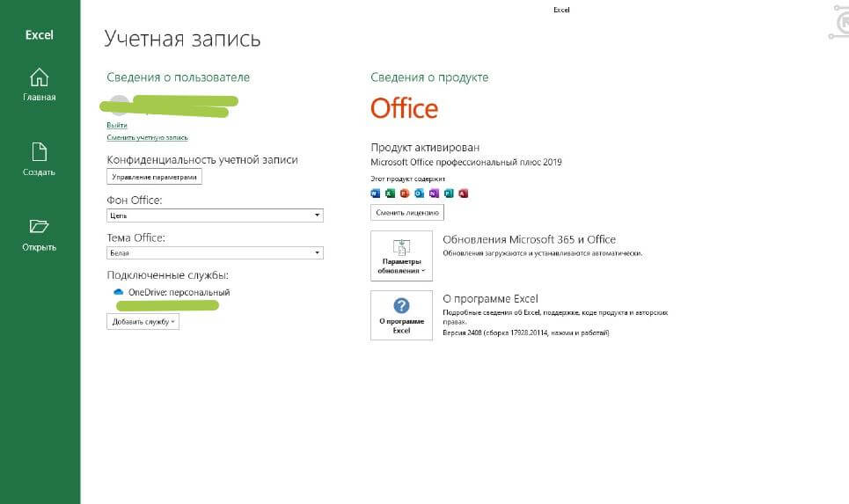Click Microsoft Office профессиональный плюс 2019 text
This screenshot has width=849, height=504.
pyautogui.click(x=466, y=162)
